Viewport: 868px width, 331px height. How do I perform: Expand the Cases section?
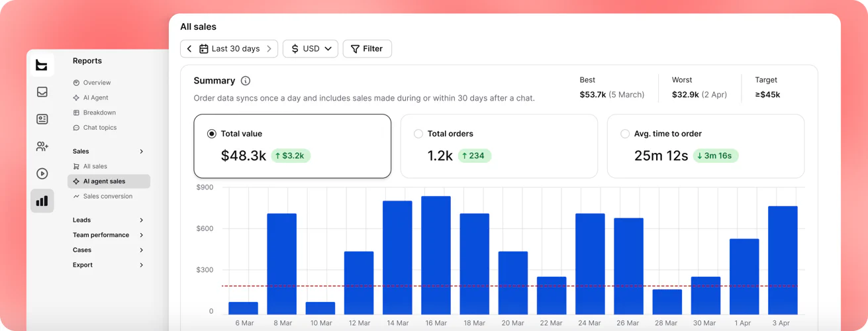coord(142,250)
